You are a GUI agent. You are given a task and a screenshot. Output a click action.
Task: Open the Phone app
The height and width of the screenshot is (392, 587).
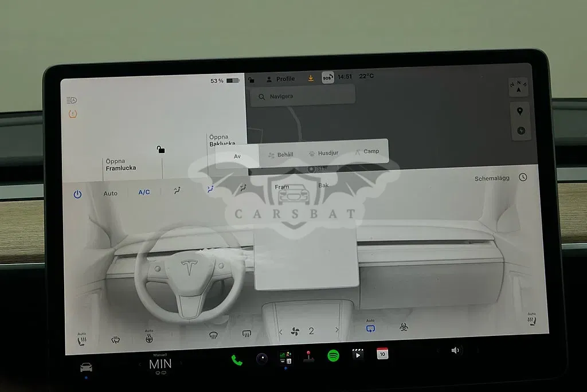click(x=237, y=360)
